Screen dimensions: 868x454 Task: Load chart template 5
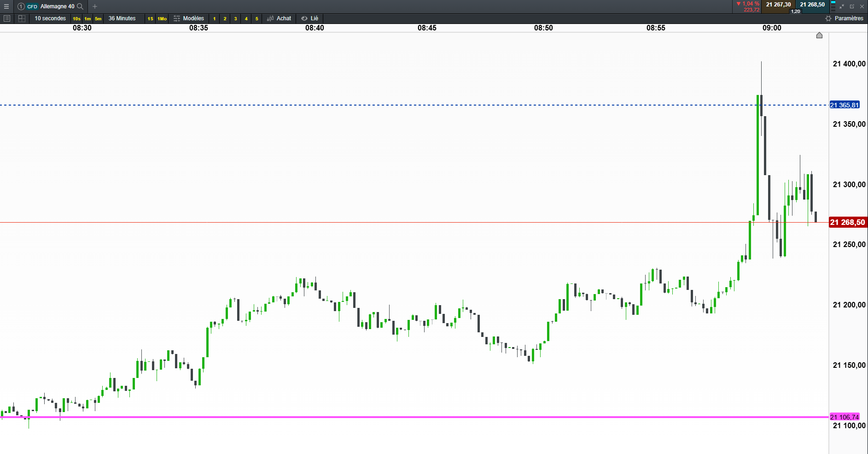click(x=257, y=19)
